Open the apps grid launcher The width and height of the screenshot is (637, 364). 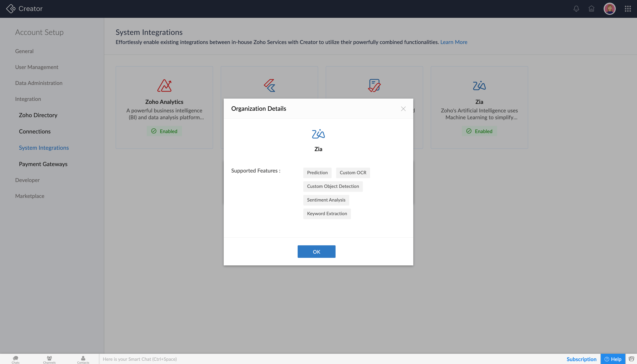pyautogui.click(x=628, y=9)
